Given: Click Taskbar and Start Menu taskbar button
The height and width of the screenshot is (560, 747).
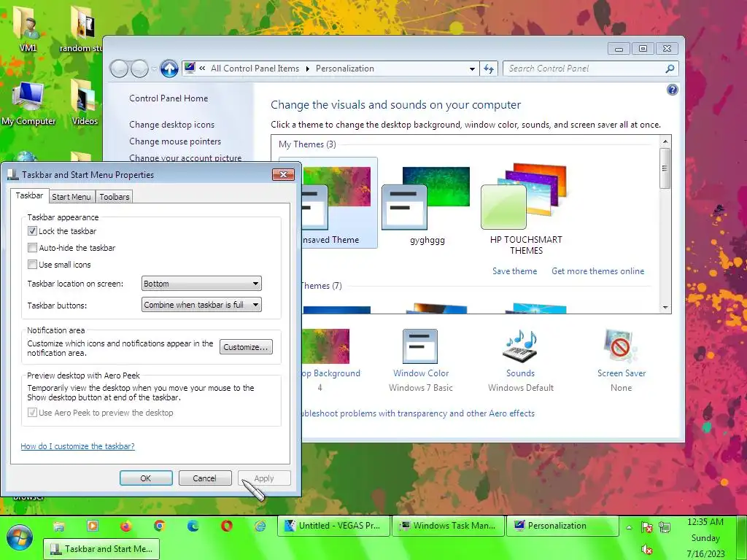Looking at the screenshot, I should pos(101,548).
